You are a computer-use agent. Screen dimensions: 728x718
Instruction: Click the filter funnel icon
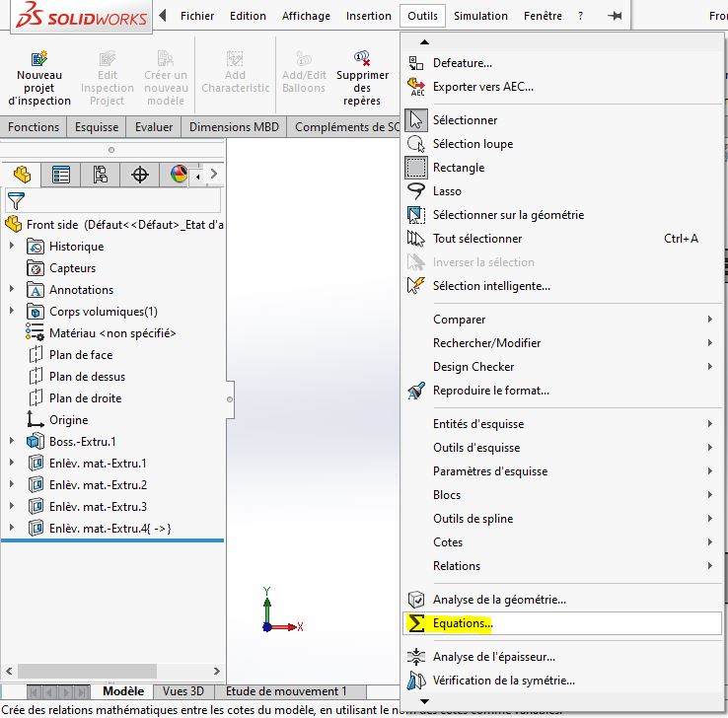pyautogui.click(x=16, y=201)
